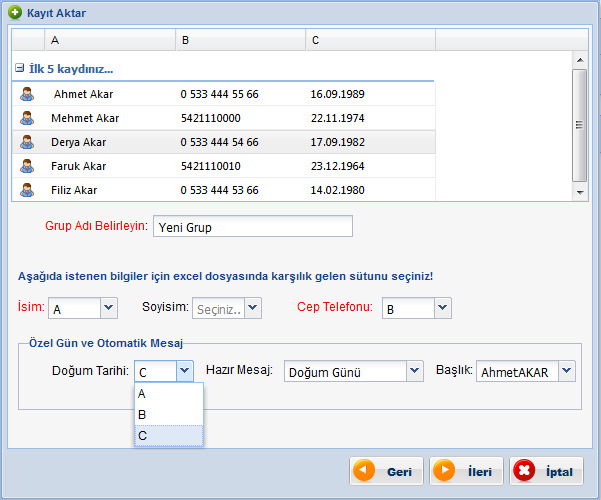
Task: Choose option A in Doğum Tarihi list
Action: [169, 394]
